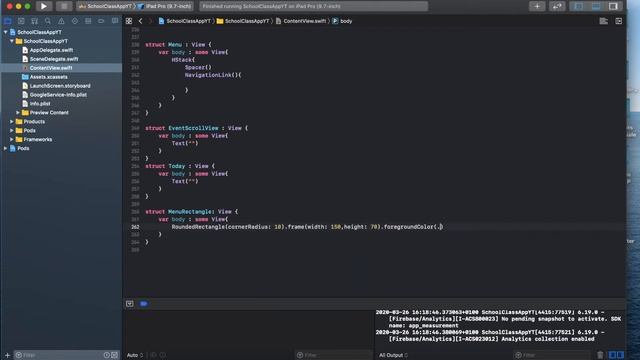640x360 pixels.
Task: Hide the debug area using bottom bar arrow button
Action: (x=130, y=304)
